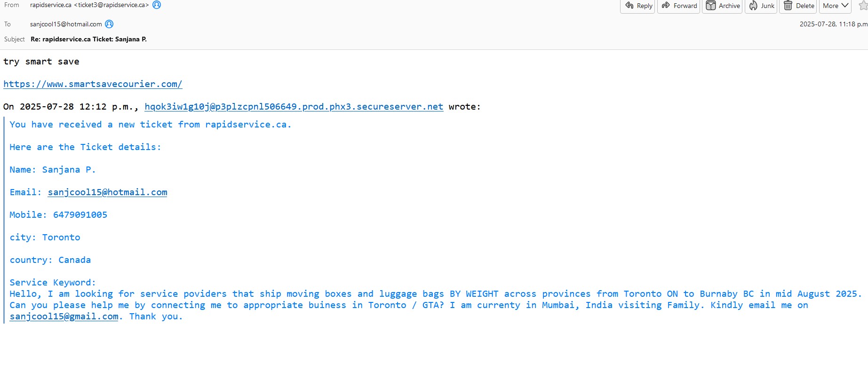Click the sanjcool15@gmail.com email link

pos(64,317)
